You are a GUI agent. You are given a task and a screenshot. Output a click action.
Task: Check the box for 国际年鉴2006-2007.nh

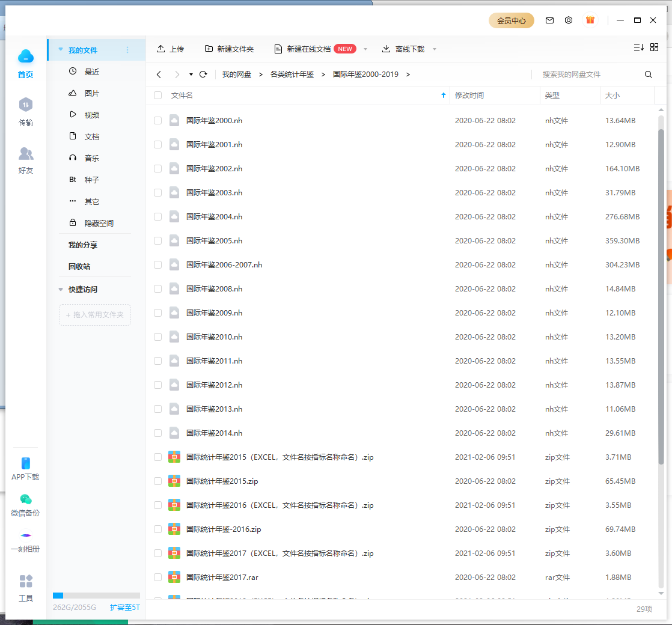coord(157,265)
